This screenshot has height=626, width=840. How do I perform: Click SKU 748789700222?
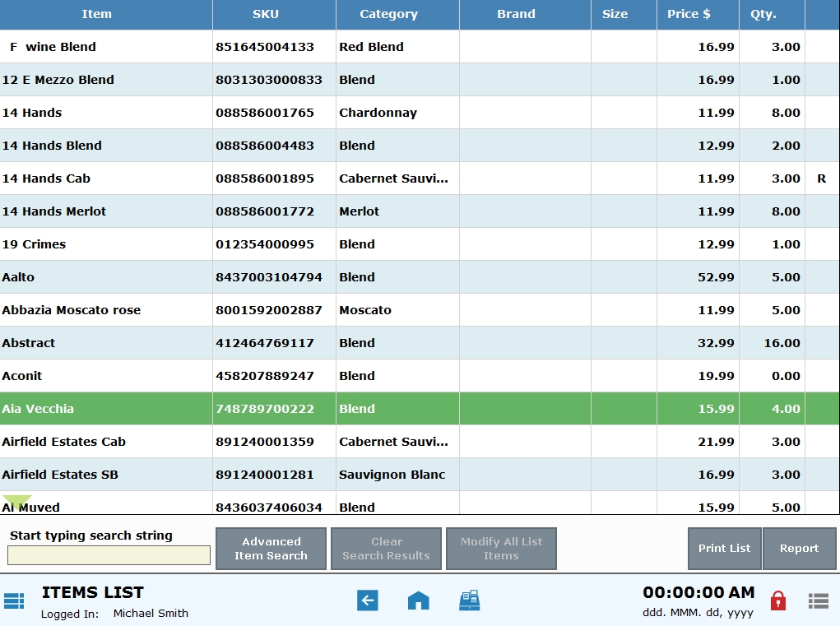pos(265,409)
